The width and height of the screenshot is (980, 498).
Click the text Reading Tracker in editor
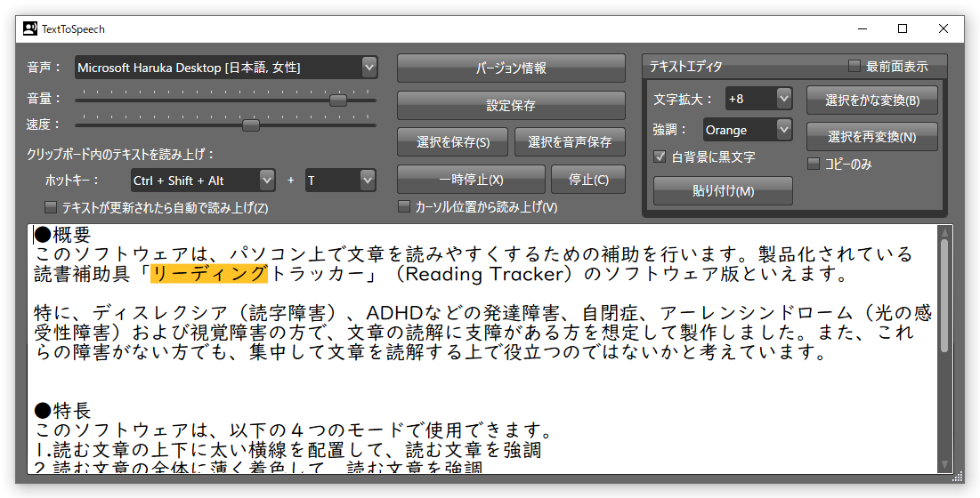tap(484, 274)
